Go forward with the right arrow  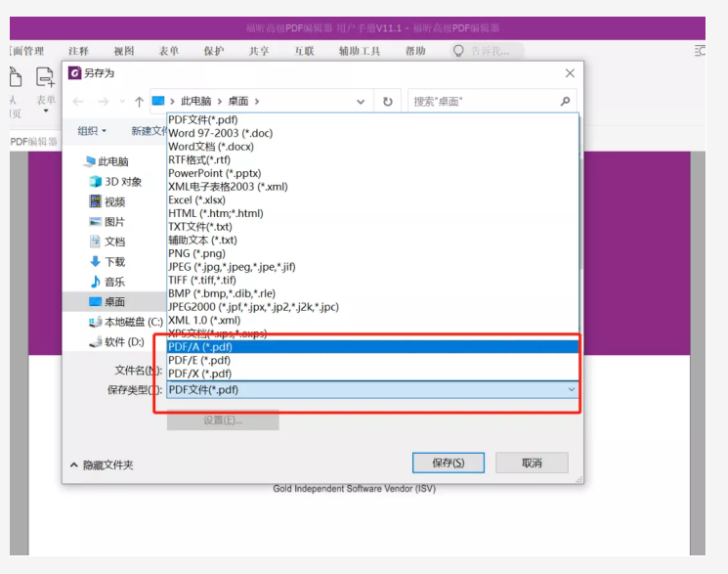(x=103, y=102)
